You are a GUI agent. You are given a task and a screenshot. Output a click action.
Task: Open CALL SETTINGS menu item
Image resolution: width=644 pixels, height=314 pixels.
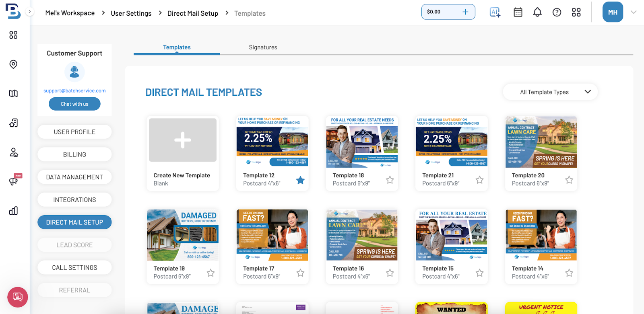point(74,267)
